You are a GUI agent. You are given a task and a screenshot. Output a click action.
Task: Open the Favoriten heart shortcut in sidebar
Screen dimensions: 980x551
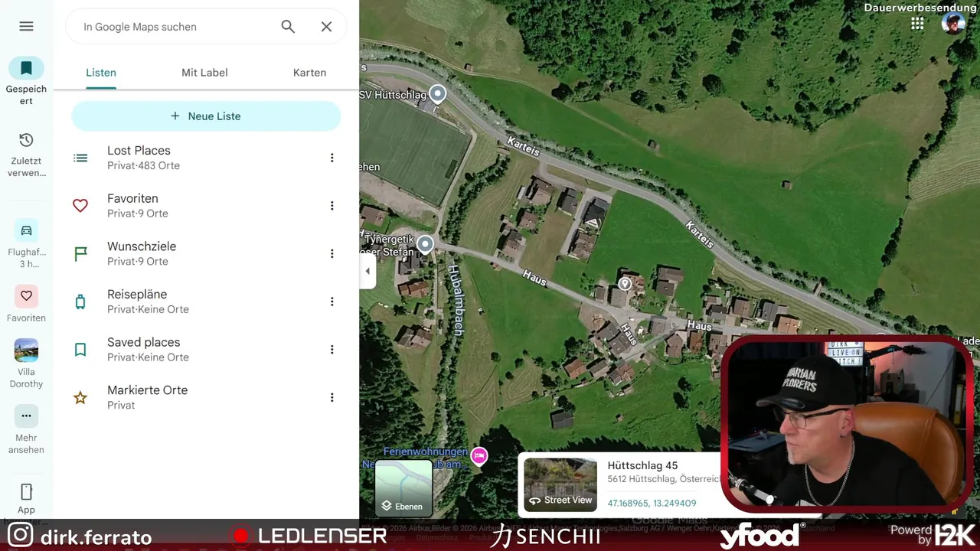26,296
